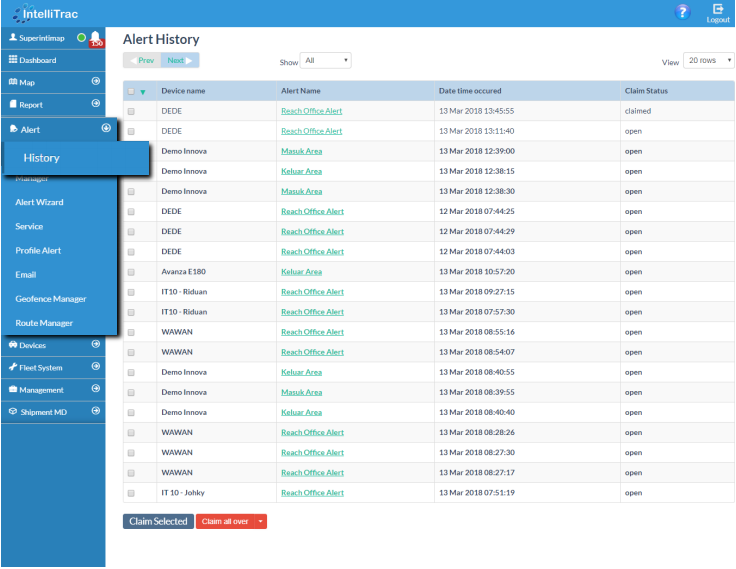Open Alert Wizard in the sidebar menu
Viewport: 736px width, 569px height.
point(39,202)
